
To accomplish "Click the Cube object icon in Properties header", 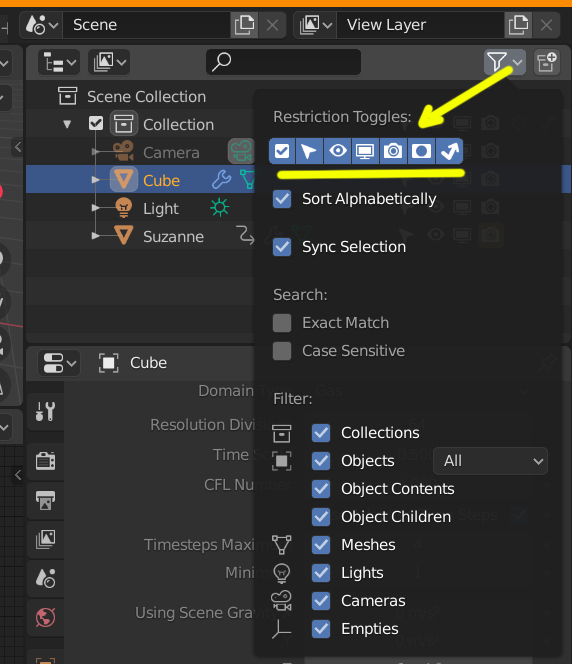I will coord(108,363).
